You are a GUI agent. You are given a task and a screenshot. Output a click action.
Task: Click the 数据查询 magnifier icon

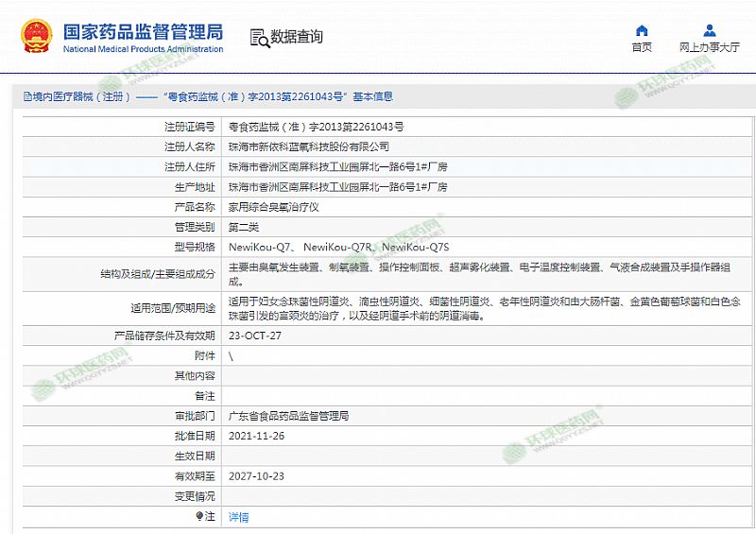click(x=259, y=38)
